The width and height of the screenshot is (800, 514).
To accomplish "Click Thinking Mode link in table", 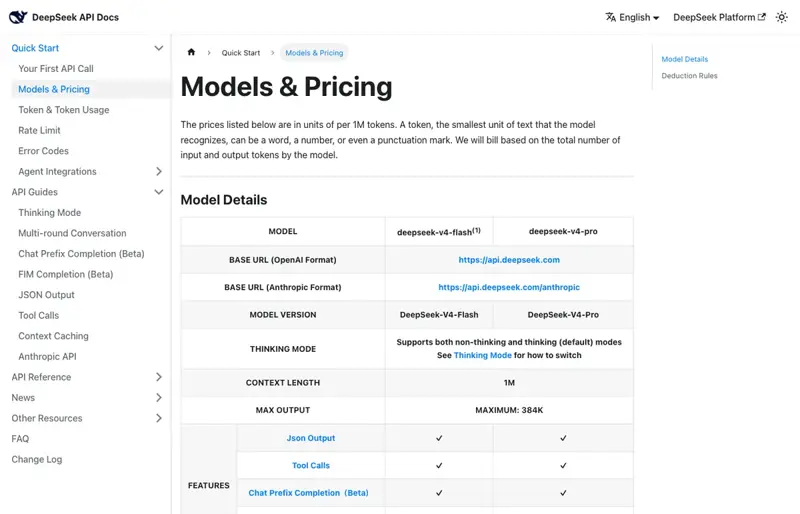I will tap(483, 355).
